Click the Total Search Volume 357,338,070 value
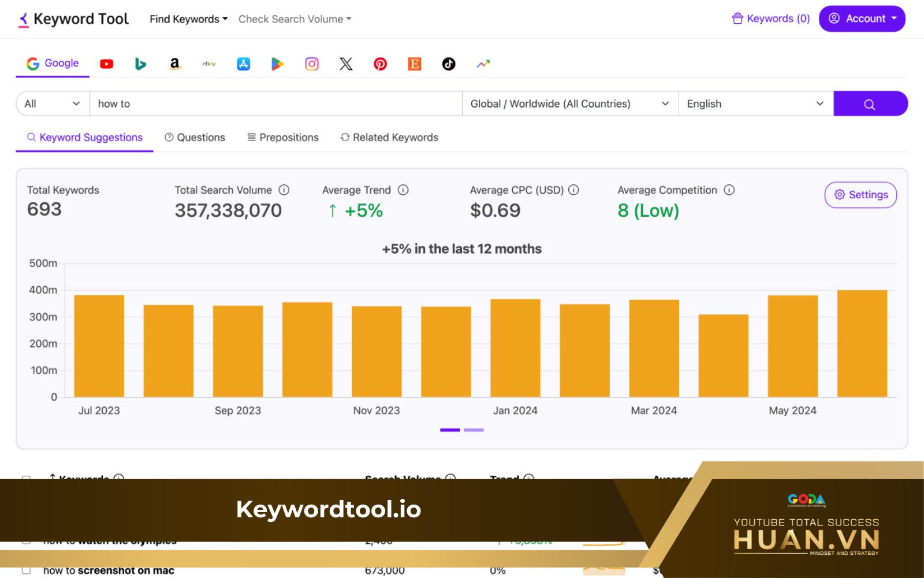The image size is (924, 578). pyautogui.click(x=228, y=210)
